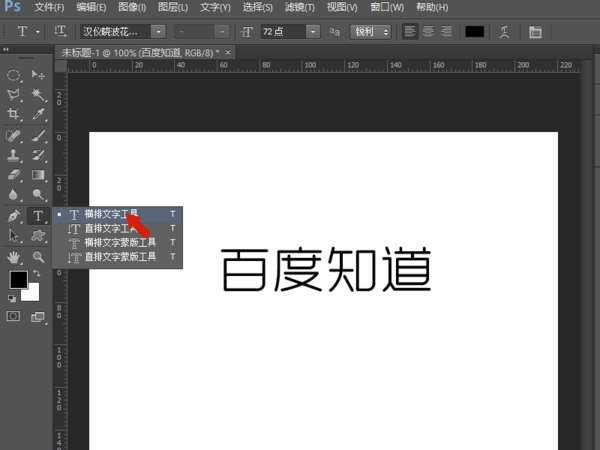Select the Healing Brush tool

pyautogui.click(x=14, y=136)
